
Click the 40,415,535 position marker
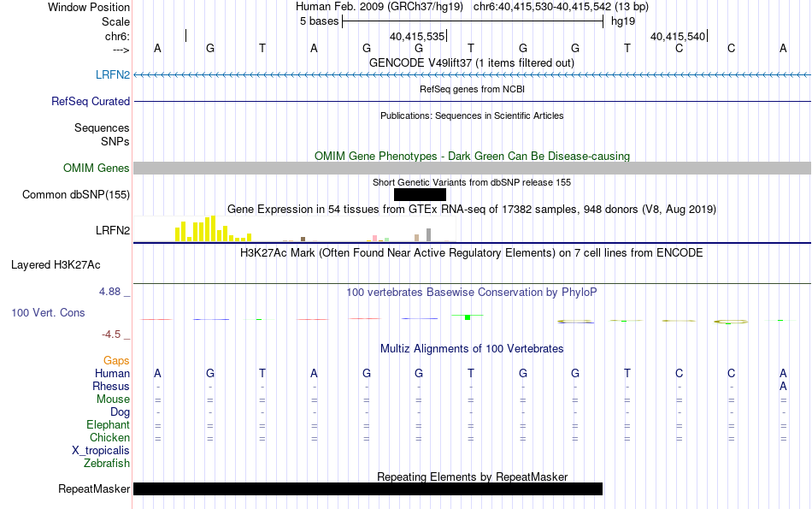(x=417, y=36)
